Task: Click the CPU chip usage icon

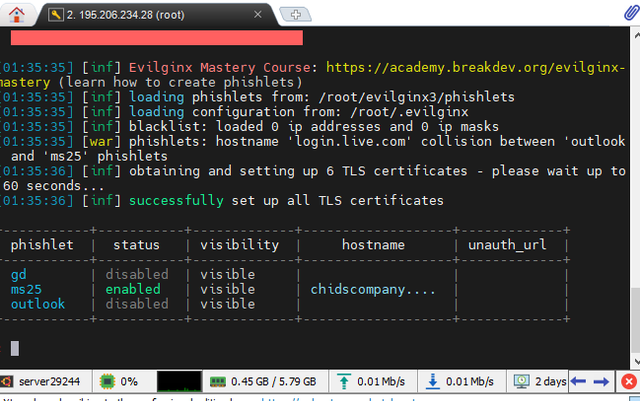Action: (x=107, y=381)
